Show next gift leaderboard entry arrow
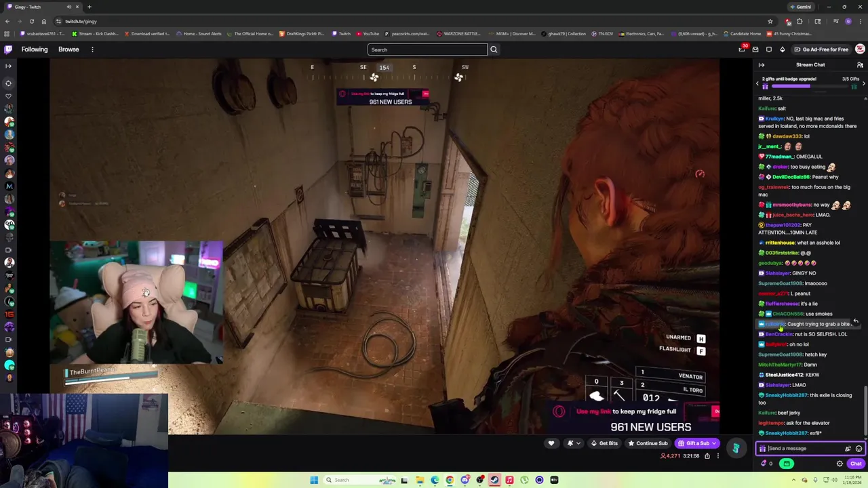 click(863, 83)
